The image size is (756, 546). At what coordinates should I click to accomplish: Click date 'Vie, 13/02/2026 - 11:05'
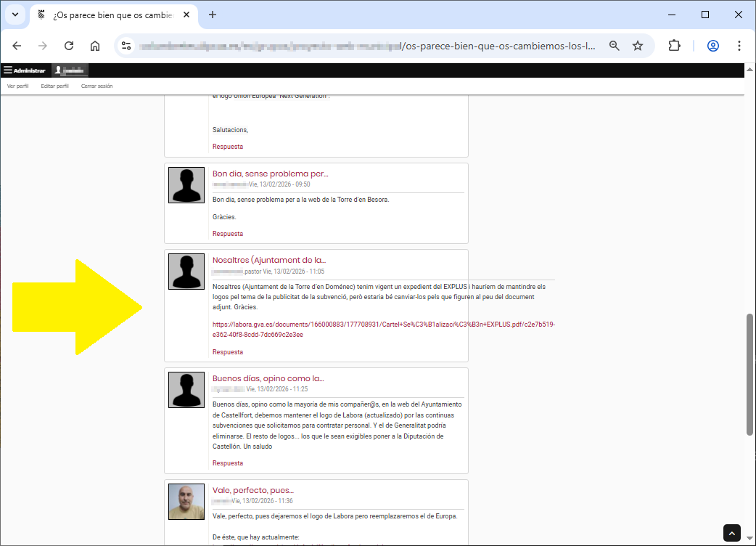(294, 272)
